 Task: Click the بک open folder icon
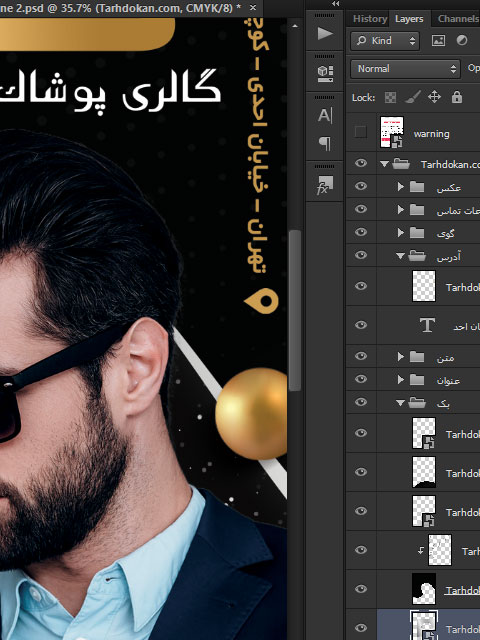[417, 402]
